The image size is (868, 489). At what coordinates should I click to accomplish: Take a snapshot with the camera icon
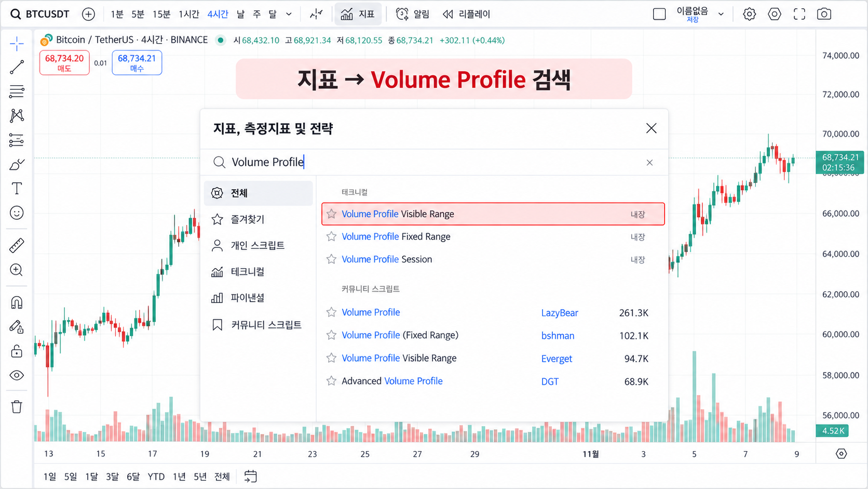(x=824, y=14)
